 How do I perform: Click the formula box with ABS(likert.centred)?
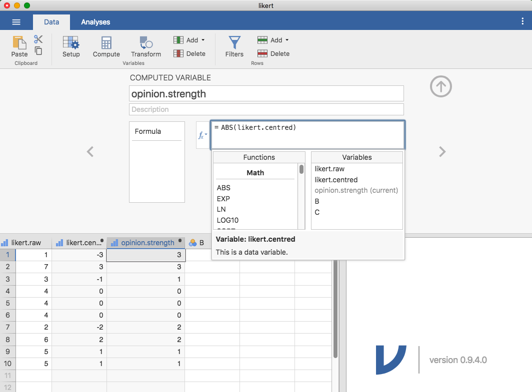point(307,135)
